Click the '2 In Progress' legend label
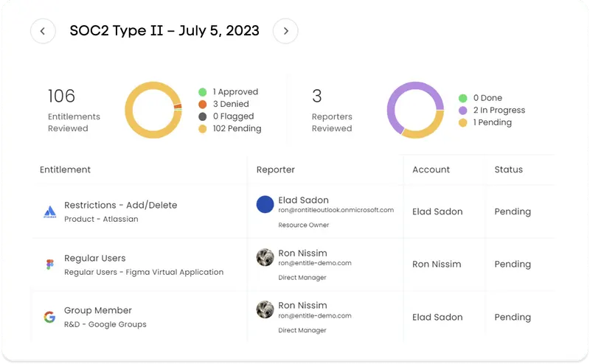The height and width of the screenshot is (364, 590). (x=499, y=111)
